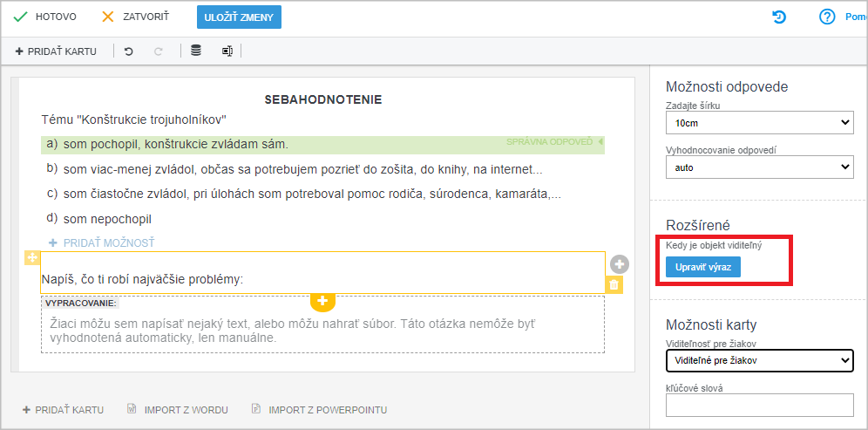This screenshot has height=430, width=868.
Task: Open Viditeľné pre žiakov dropdown
Action: click(x=760, y=361)
